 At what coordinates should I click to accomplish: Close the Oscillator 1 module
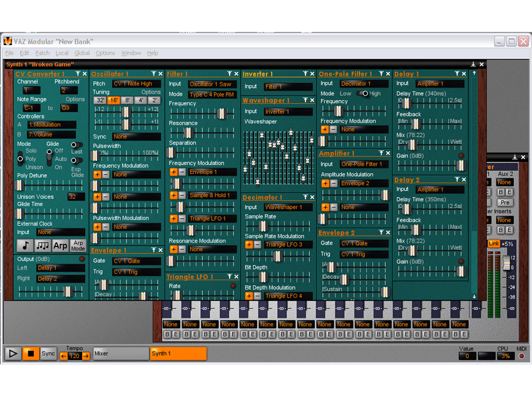click(160, 74)
